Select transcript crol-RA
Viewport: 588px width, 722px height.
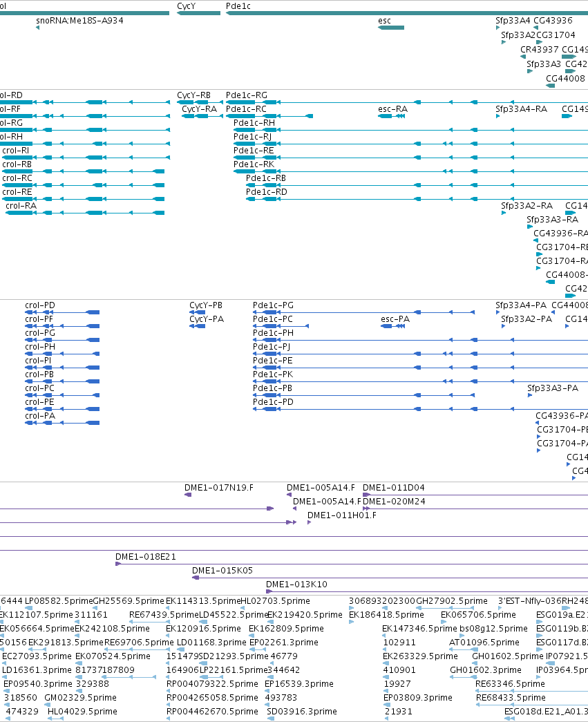(x=21, y=206)
